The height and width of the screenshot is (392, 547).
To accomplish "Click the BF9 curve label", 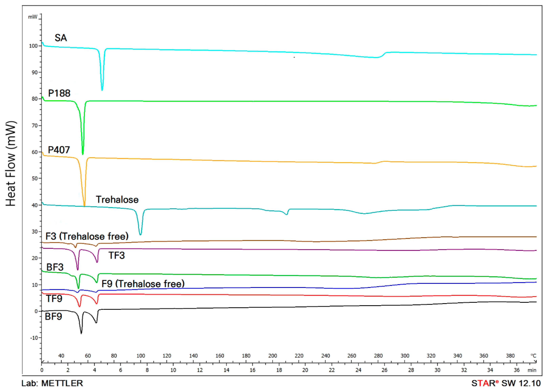I will point(53,316).
